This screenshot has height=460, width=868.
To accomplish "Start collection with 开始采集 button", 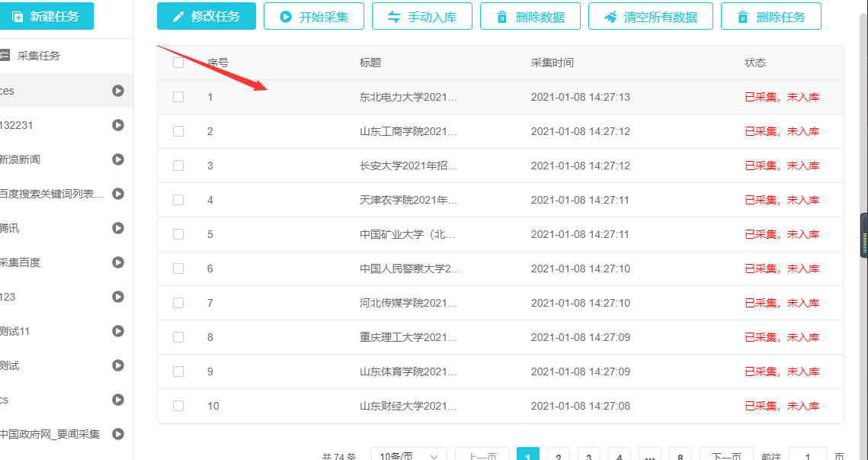I will 314,16.
